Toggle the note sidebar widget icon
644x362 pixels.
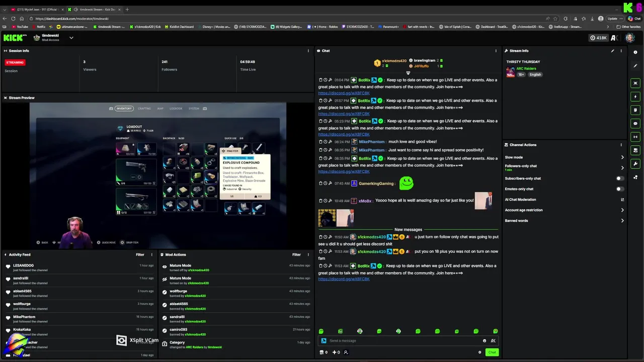point(635,110)
